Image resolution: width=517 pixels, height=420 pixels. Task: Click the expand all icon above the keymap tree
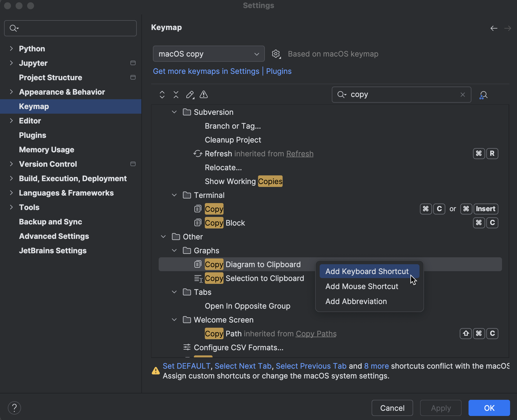tap(162, 95)
